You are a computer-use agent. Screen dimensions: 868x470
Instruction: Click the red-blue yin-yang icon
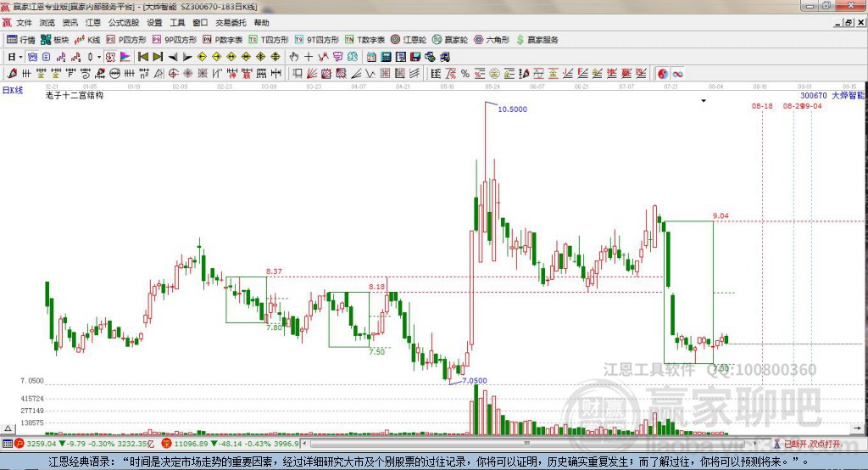click(663, 74)
